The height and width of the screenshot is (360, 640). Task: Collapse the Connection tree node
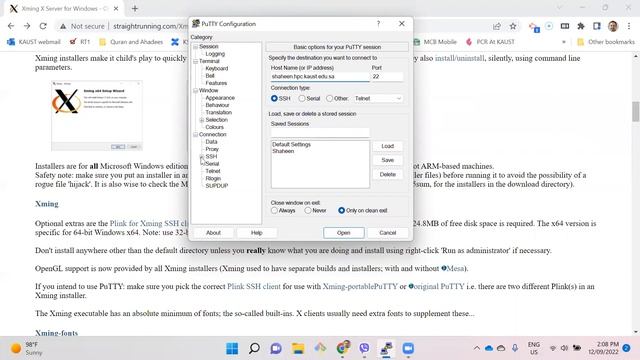point(196,135)
